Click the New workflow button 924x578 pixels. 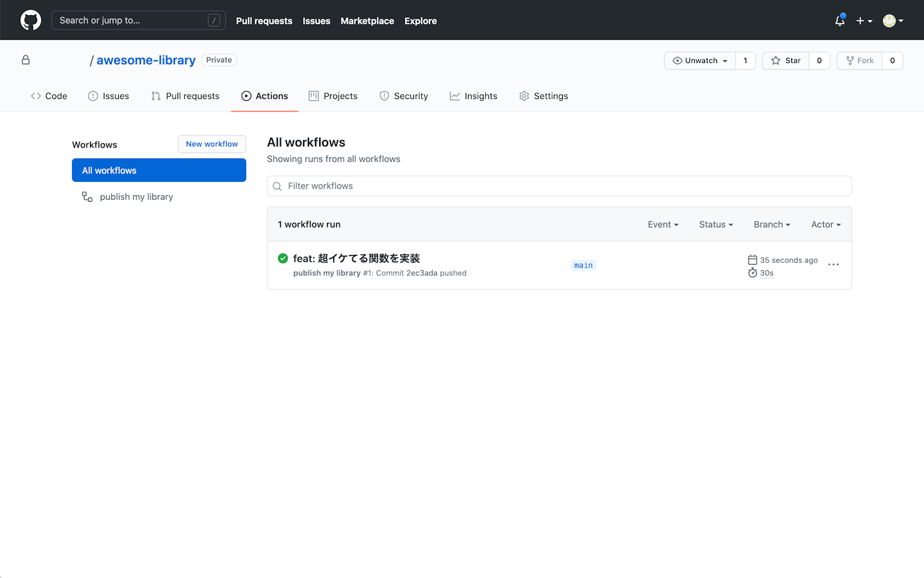tap(212, 144)
